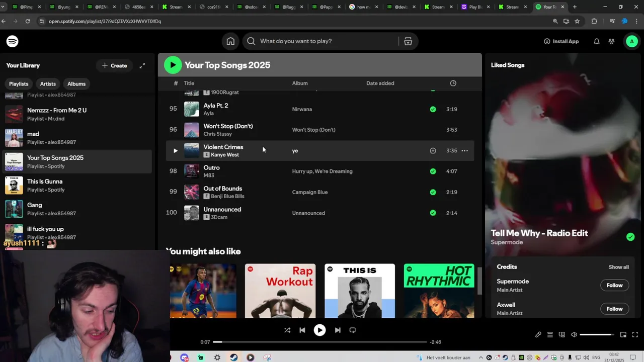Reload the browser page
The width and height of the screenshot is (644, 362).
(28, 21)
